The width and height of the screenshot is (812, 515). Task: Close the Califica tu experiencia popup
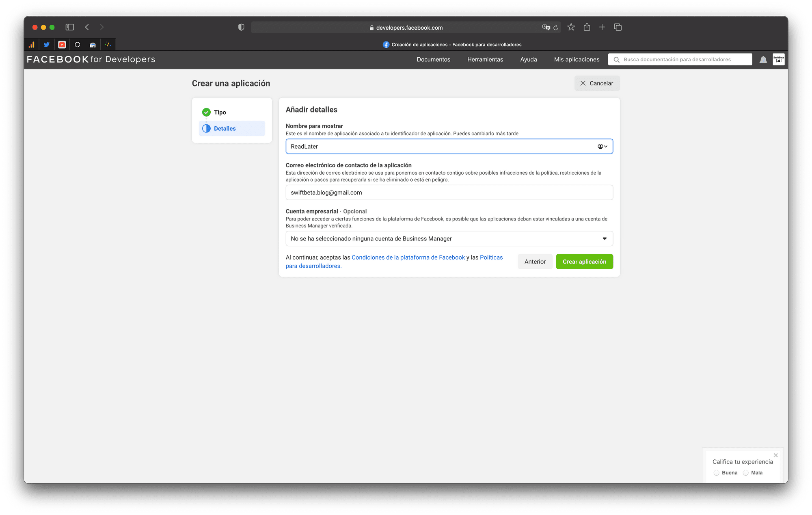pyautogui.click(x=776, y=455)
